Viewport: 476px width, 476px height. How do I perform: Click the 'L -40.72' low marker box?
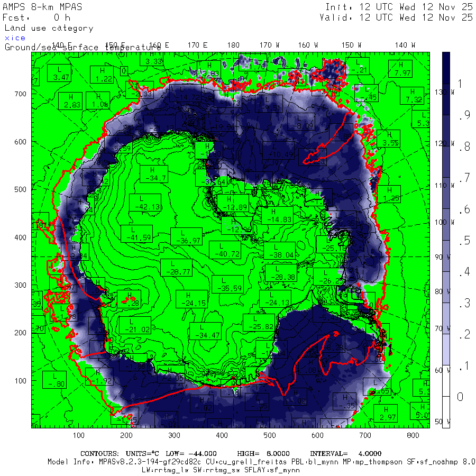coord(225,250)
